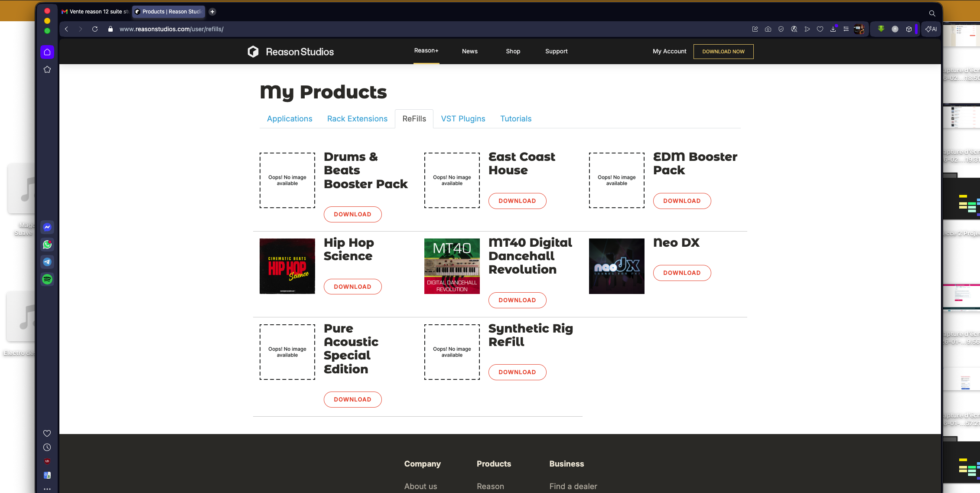Click the snapshot camera icon in toolbar
The height and width of the screenshot is (493, 980).
coord(768,29)
